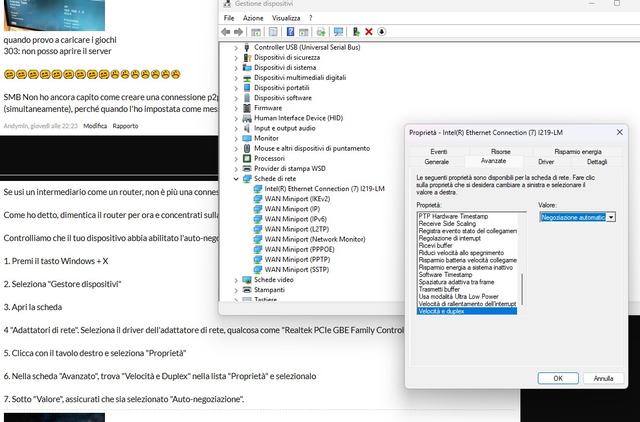This screenshot has height=422, width=640.
Task: Expand Provider di stampa WSD node
Action: coord(236,169)
